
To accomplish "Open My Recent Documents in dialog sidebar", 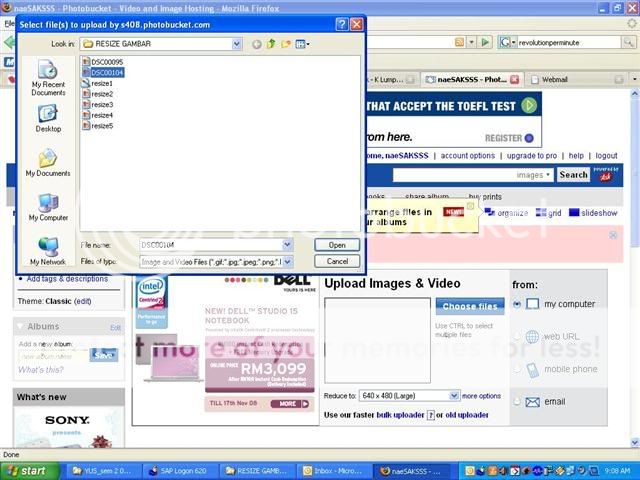I will pyautogui.click(x=48, y=78).
